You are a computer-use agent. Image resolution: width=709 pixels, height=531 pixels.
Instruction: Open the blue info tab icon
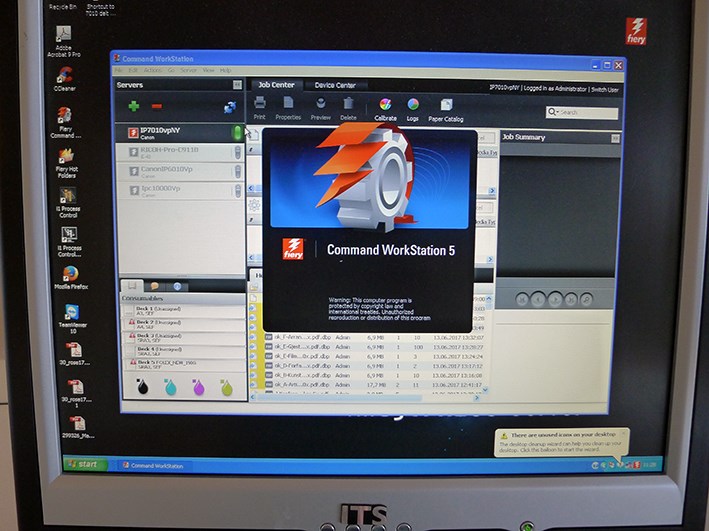tap(177, 286)
